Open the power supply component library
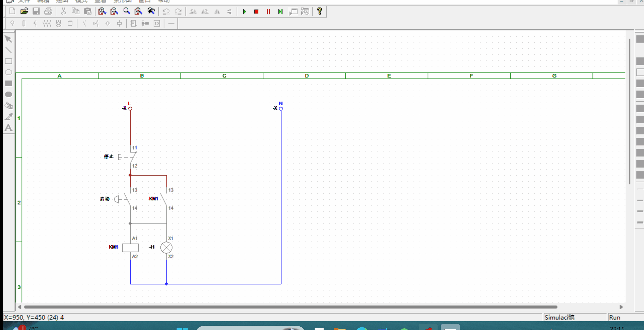 pos(12,23)
